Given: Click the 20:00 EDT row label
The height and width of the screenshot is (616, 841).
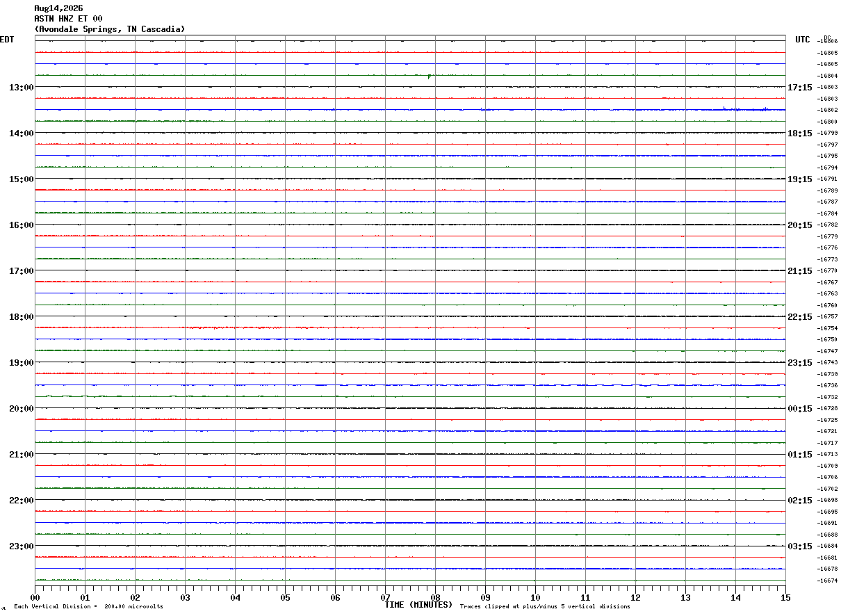Looking at the screenshot, I should tap(21, 408).
